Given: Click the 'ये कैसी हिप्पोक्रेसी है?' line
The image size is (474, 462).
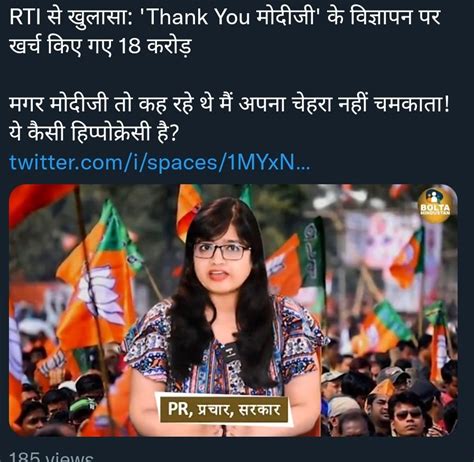Looking at the screenshot, I should tap(94, 133).
